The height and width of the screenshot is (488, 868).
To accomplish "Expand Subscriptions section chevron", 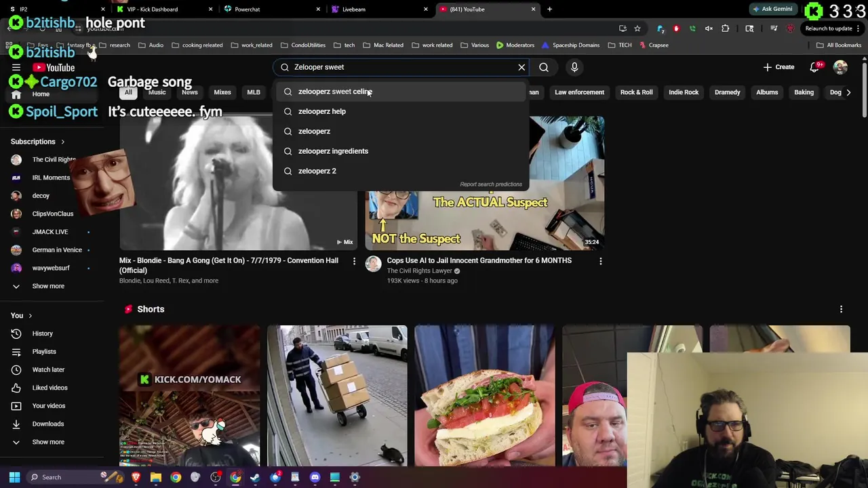I will [62, 142].
